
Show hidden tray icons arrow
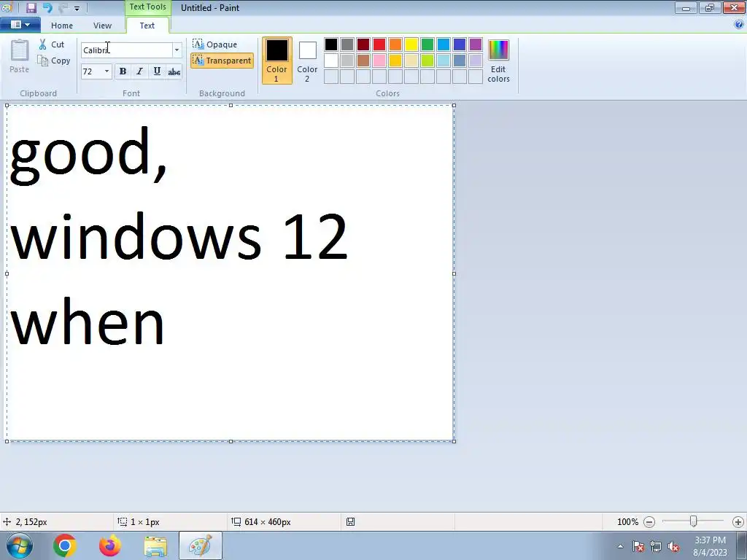point(620,546)
